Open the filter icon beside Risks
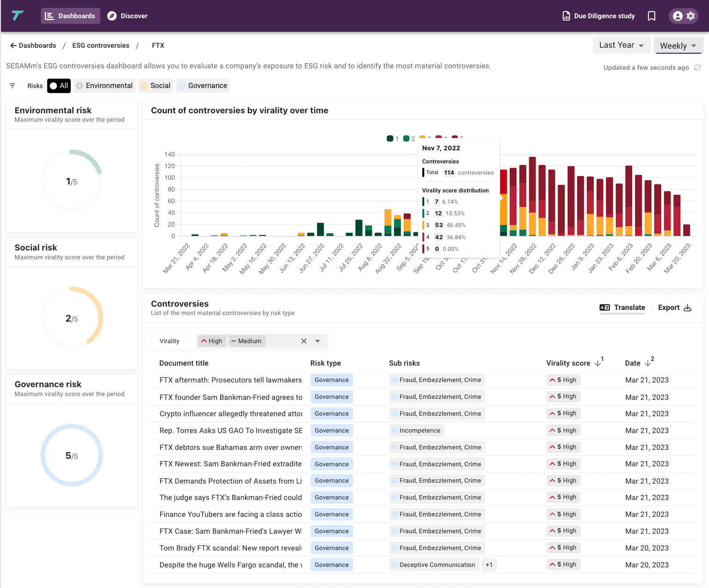 [x=13, y=86]
